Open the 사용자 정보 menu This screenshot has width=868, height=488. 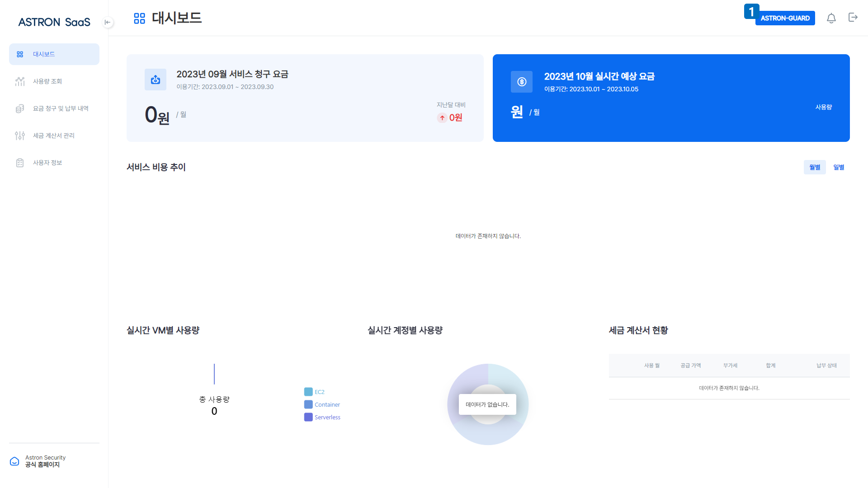[x=54, y=163]
